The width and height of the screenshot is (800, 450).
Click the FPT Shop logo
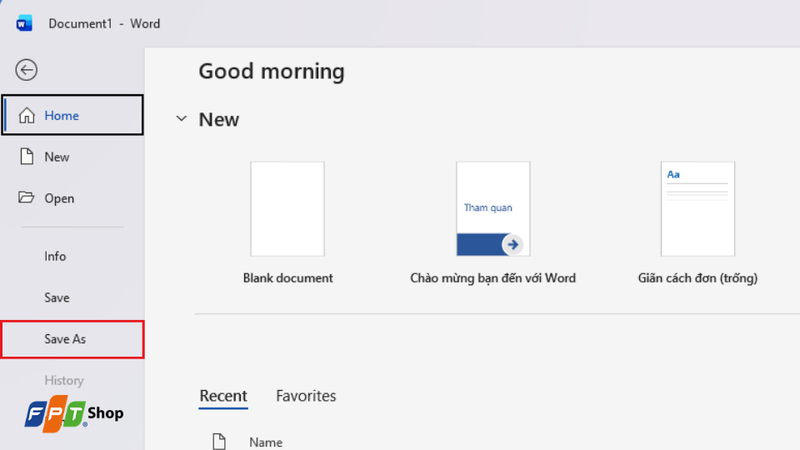click(x=74, y=413)
